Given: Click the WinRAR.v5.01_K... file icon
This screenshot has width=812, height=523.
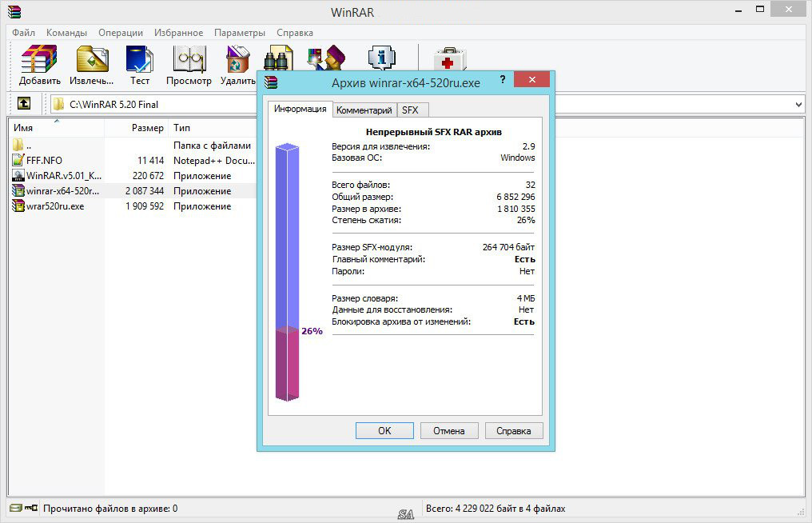Looking at the screenshot, I should pyautogui.click(x=18, y=175).
